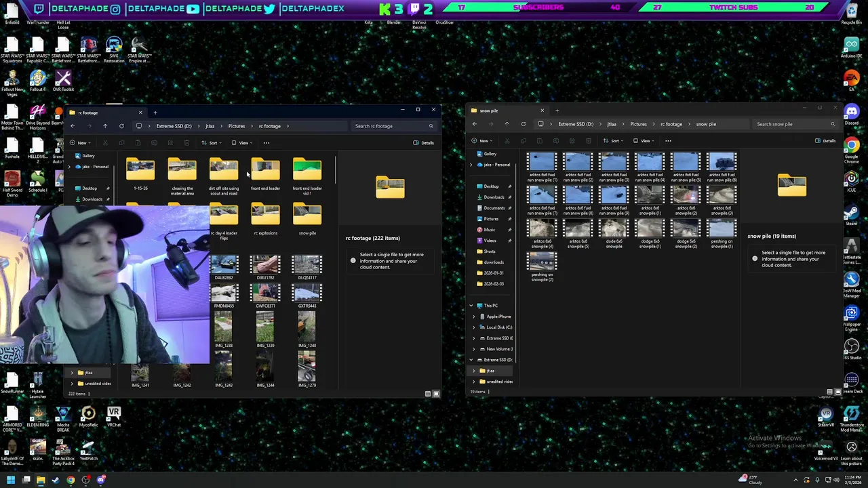Click Search rc footage field
This screenshot has width=868, height=488.
point(393,126)
